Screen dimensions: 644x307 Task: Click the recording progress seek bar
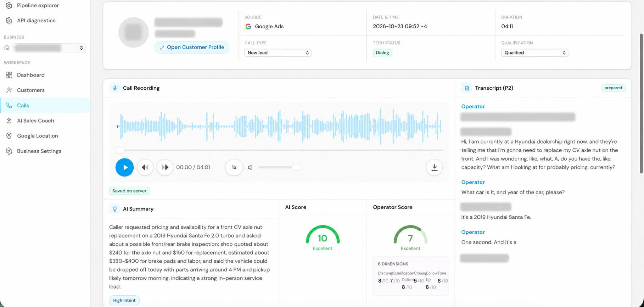pyautogui.click(x=279, y=150)
